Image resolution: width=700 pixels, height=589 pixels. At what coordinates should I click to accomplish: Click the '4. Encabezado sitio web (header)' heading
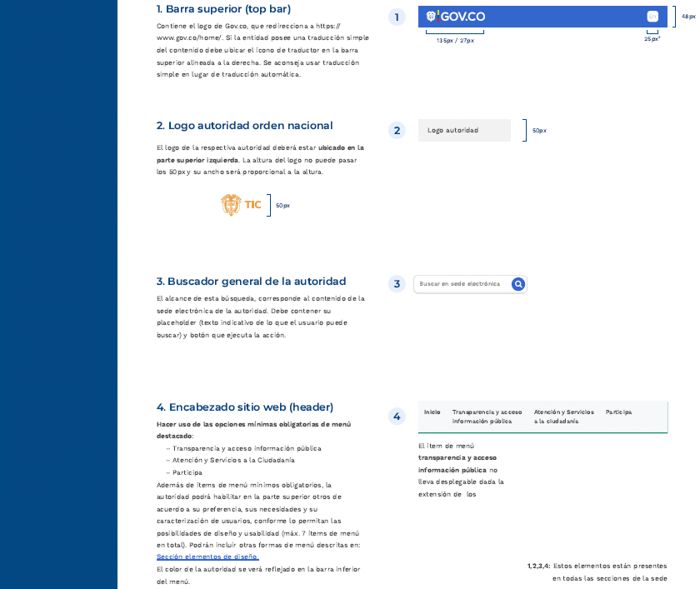[x=245, y=407]
